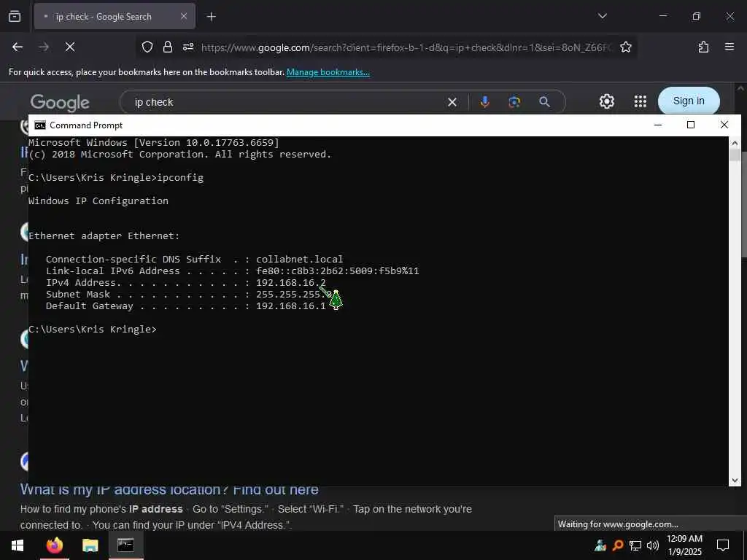The width and height of the screenshot is (747, 560).
Task: Open the Google apps grid
Action: [640, 101]
